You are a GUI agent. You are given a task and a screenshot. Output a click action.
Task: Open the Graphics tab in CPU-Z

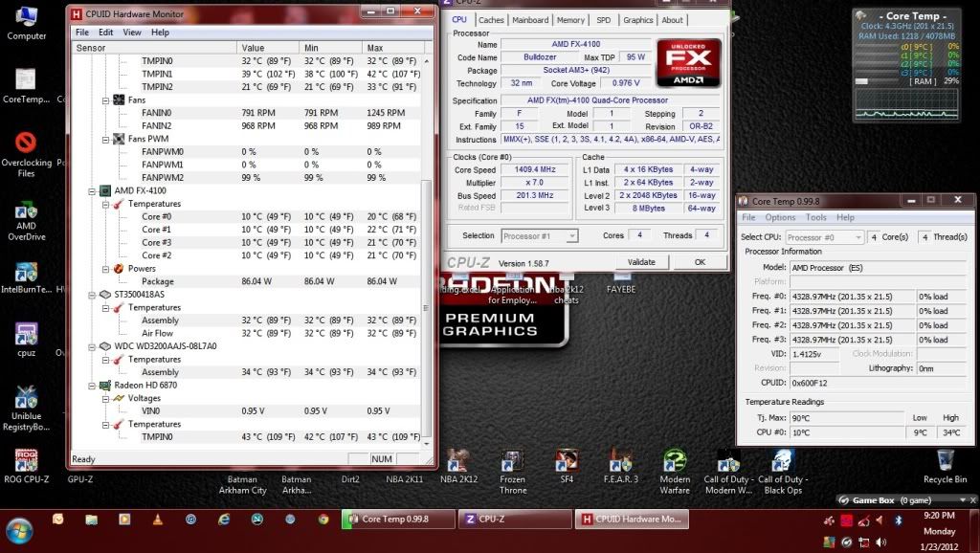(638, 20)
